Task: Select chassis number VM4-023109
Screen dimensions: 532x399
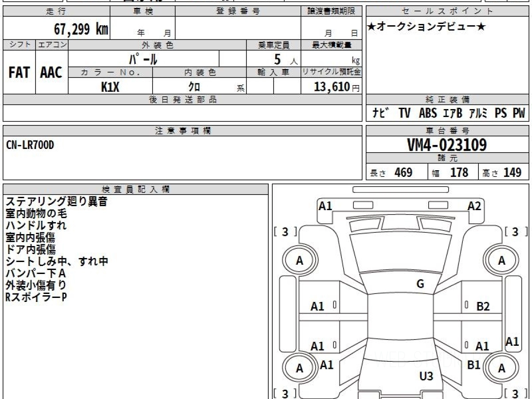Action: pos(446,145)
